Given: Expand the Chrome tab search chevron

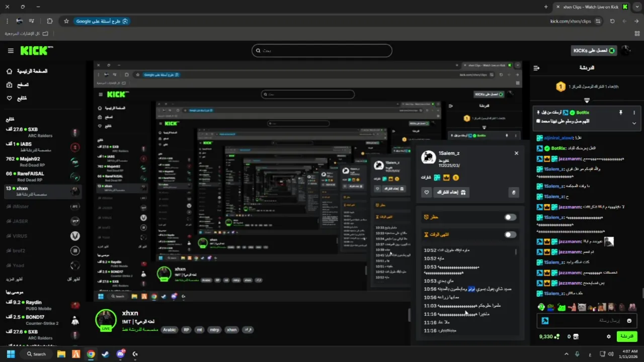Looking at the screenshot, I should (x=637, y=7).
